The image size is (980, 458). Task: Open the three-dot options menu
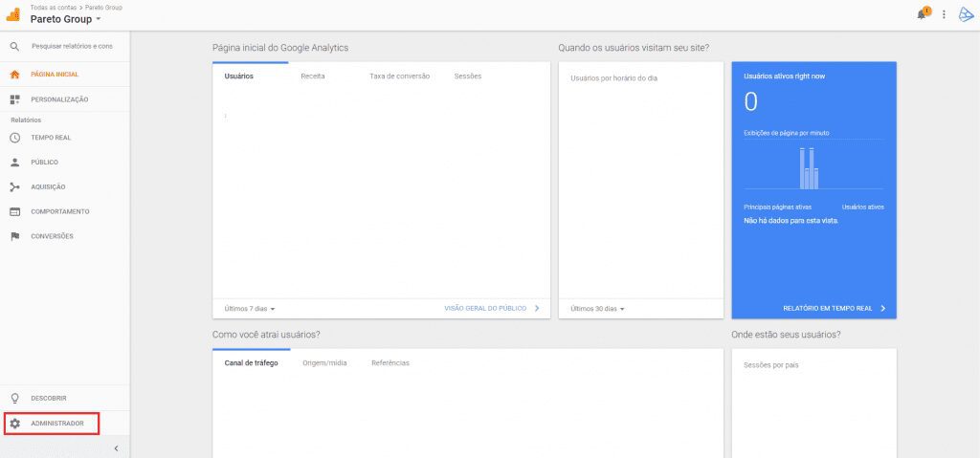pos(944,14)
